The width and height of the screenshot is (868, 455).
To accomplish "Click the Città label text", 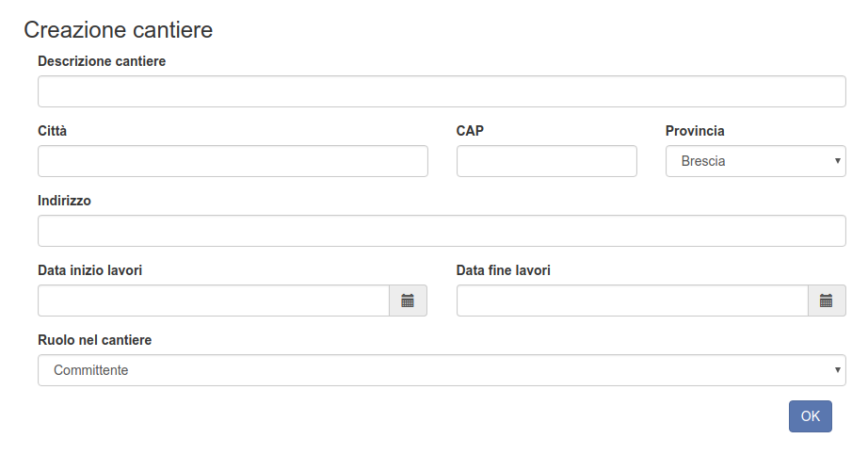I will tap(52, 131).
